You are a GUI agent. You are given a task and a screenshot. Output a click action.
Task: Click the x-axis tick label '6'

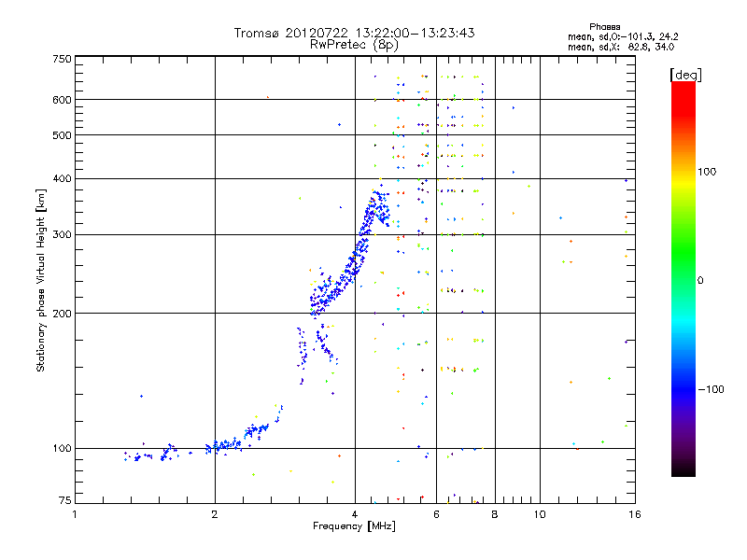[436, 514]
